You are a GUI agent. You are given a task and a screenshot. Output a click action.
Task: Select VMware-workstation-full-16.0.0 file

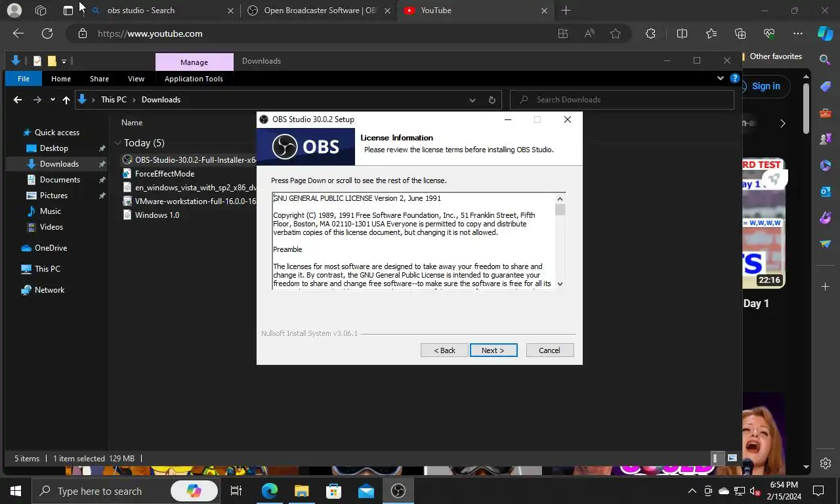[x=190, y=201]
